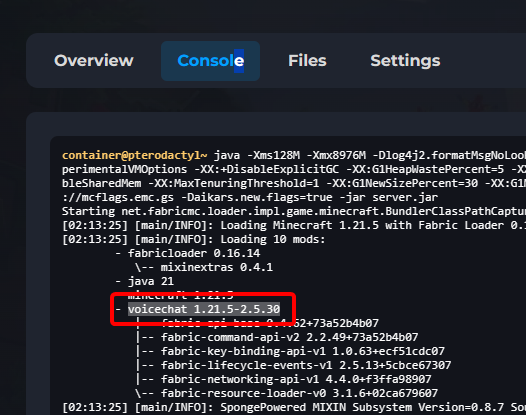Click the 'fabric-lifecycle-events-v1' line
This screenshot has height=415, width=526.
coord(306,365)
